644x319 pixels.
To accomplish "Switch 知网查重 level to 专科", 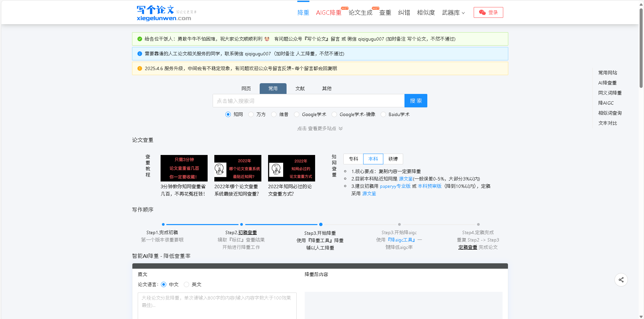I will pos(353,159).
